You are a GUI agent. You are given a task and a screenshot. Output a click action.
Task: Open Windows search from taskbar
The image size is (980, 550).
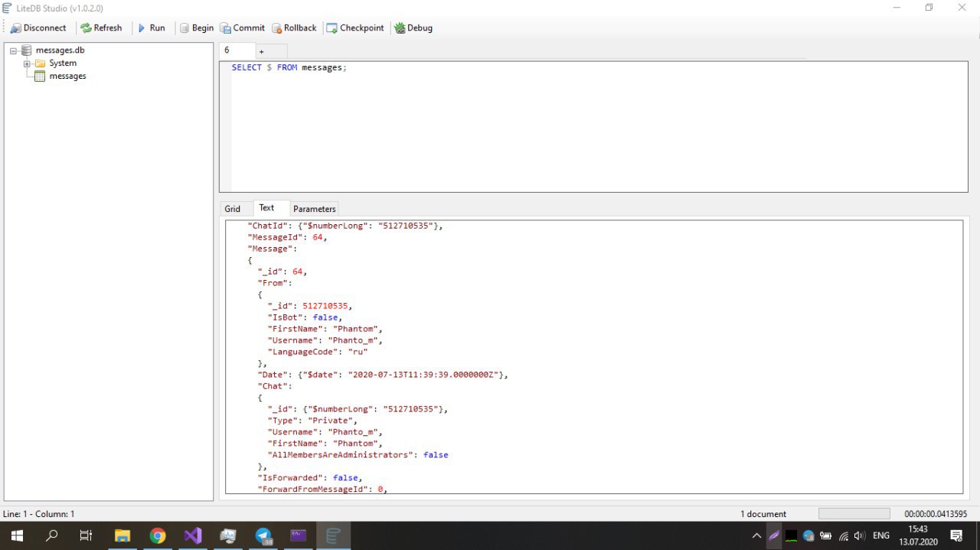(51, 535)
